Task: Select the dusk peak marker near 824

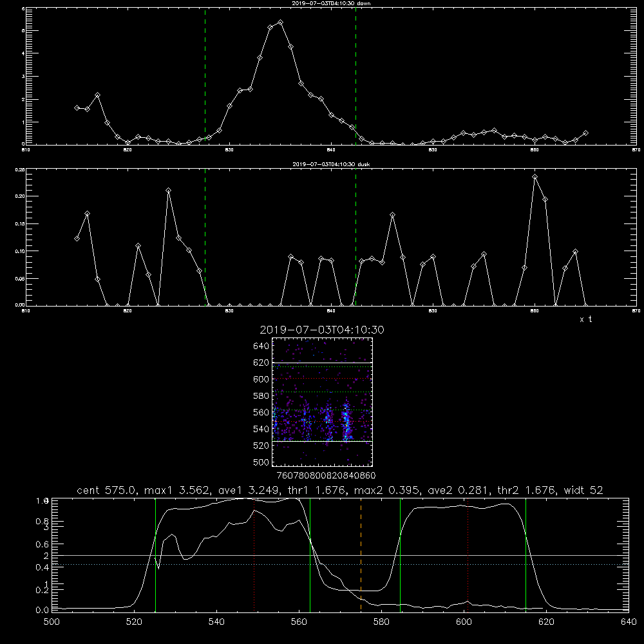Action: click(x=168, y=191)
